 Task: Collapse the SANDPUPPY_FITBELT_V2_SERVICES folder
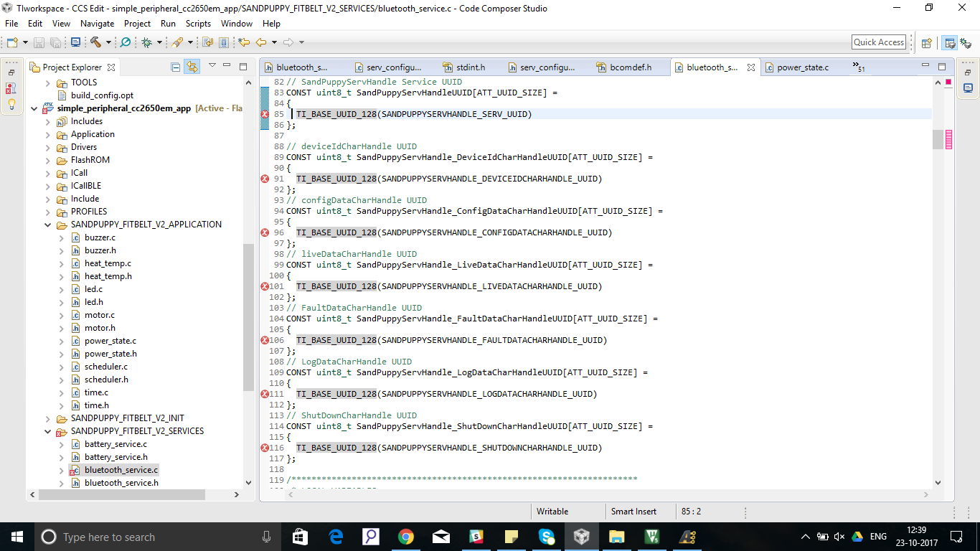48,431
